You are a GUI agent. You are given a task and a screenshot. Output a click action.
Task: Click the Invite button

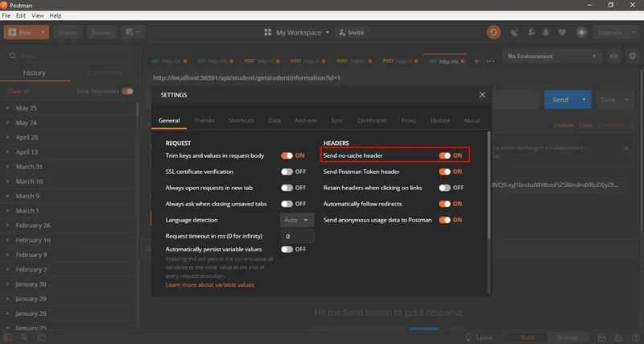(x=352, y=32)
